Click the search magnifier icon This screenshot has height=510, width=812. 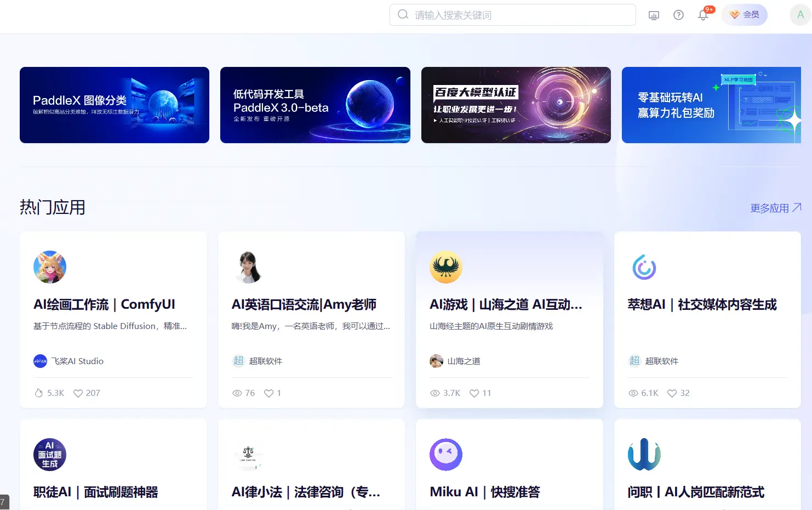[x=403, y=15]
